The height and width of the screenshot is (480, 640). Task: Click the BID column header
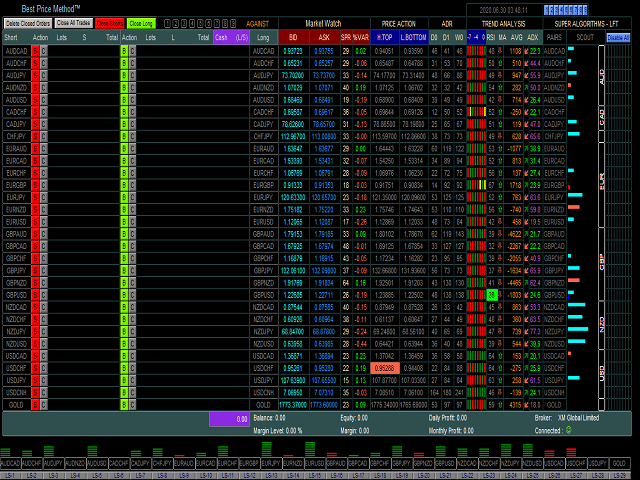pos(293,38)
